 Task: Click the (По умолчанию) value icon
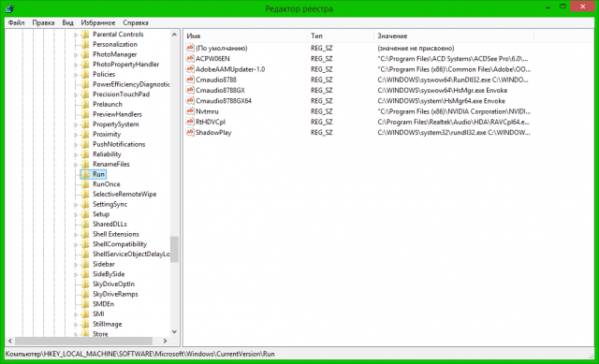click(x=190, y=48)
